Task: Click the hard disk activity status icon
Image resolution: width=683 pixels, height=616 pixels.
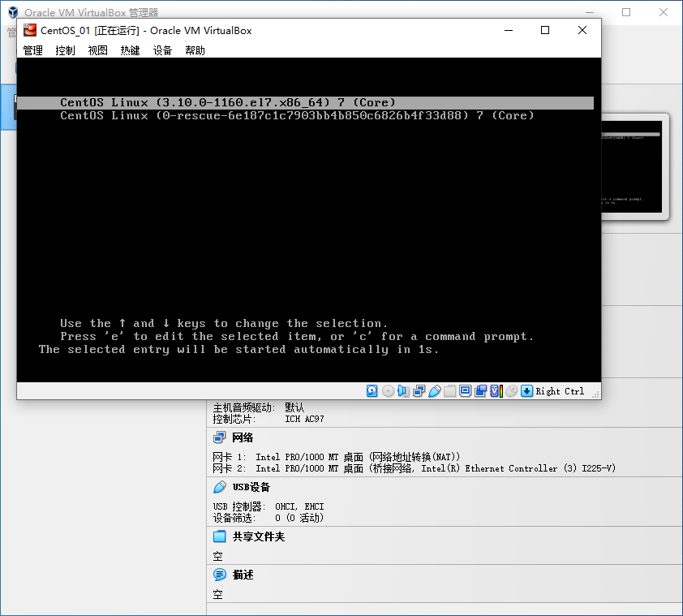Action: click(x=372, y=391)
